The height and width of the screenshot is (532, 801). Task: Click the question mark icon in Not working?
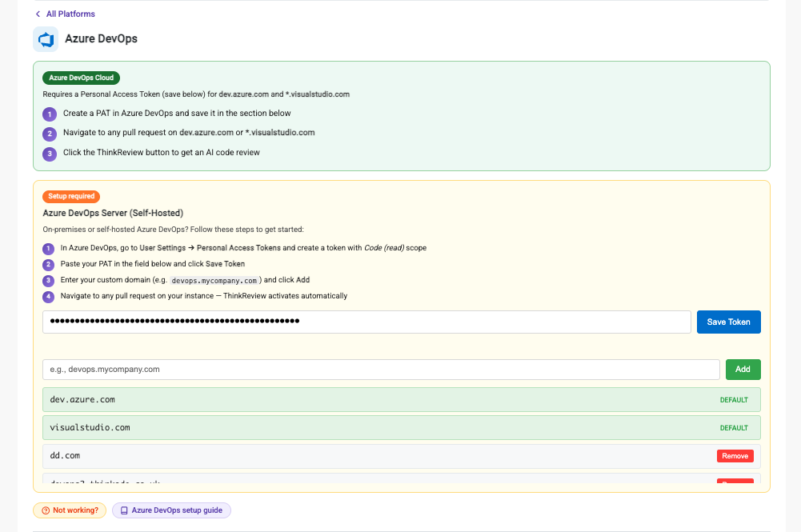[46, 510]
